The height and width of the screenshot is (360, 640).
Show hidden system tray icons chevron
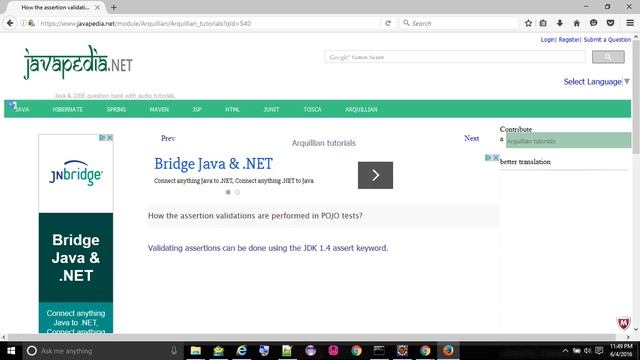click(565, 351)
